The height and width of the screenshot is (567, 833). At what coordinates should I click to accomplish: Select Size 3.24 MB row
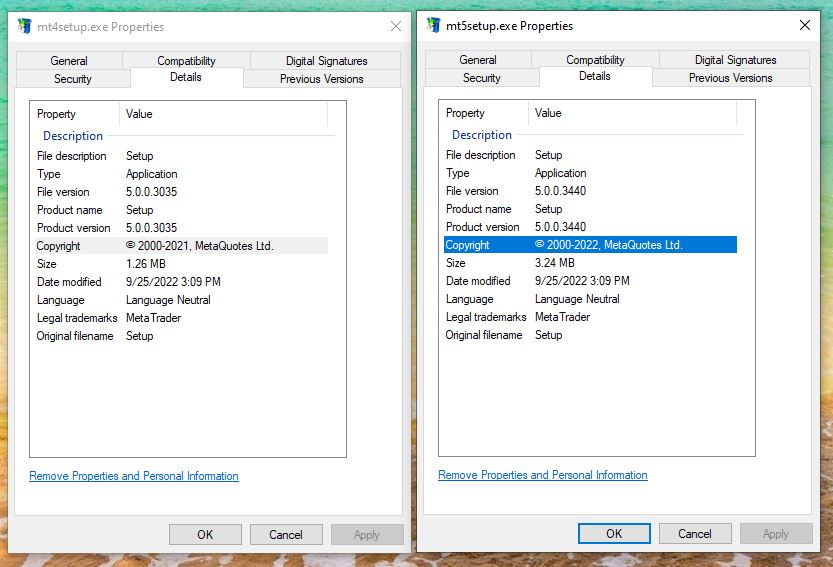tap(591, 263)
